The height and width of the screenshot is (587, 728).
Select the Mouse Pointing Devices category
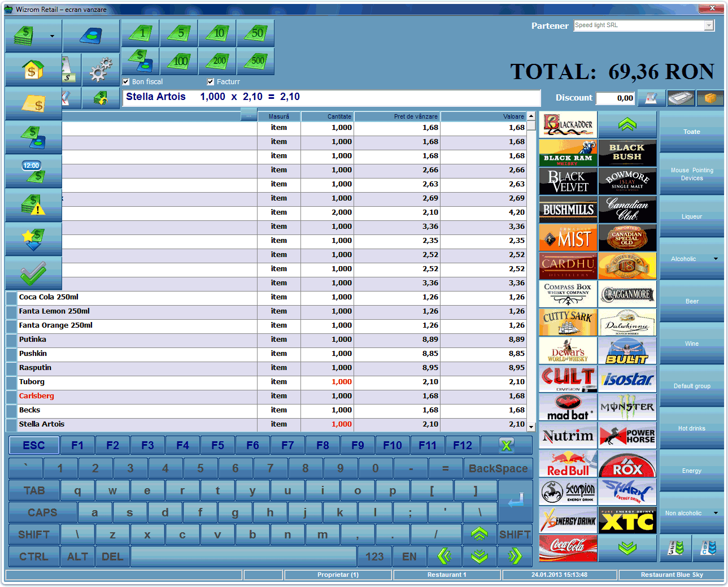click(692, 174)
